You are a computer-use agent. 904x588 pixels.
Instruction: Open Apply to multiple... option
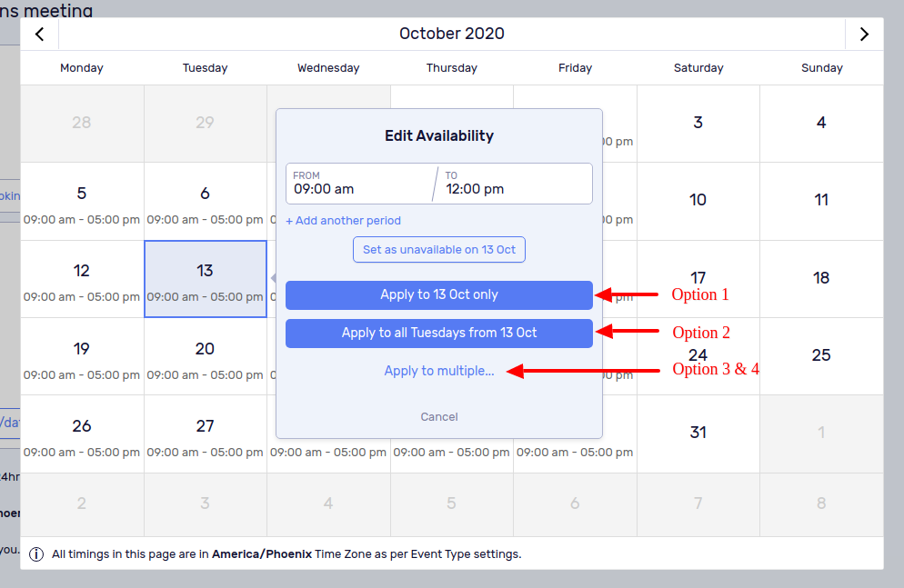pos(438,371)
